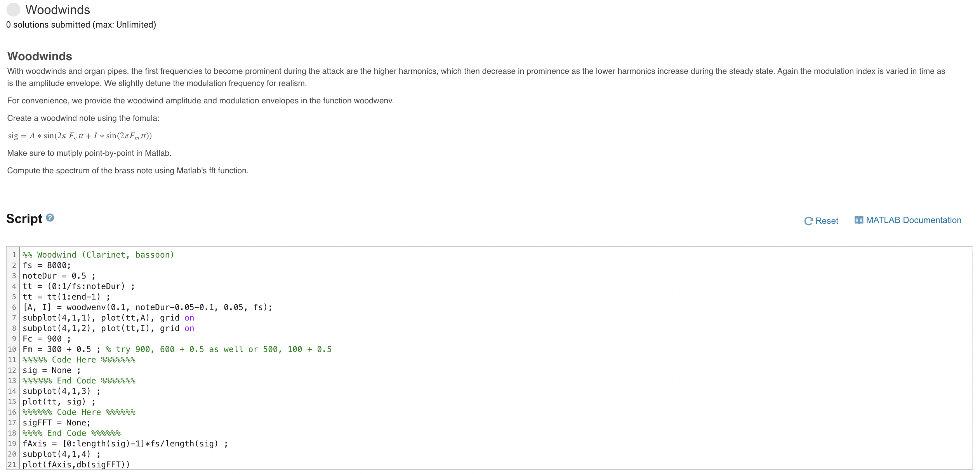Click the Woodwinds page title text
Image resolution: width=980 pixels, height=474 pixels.
(57, 10)
